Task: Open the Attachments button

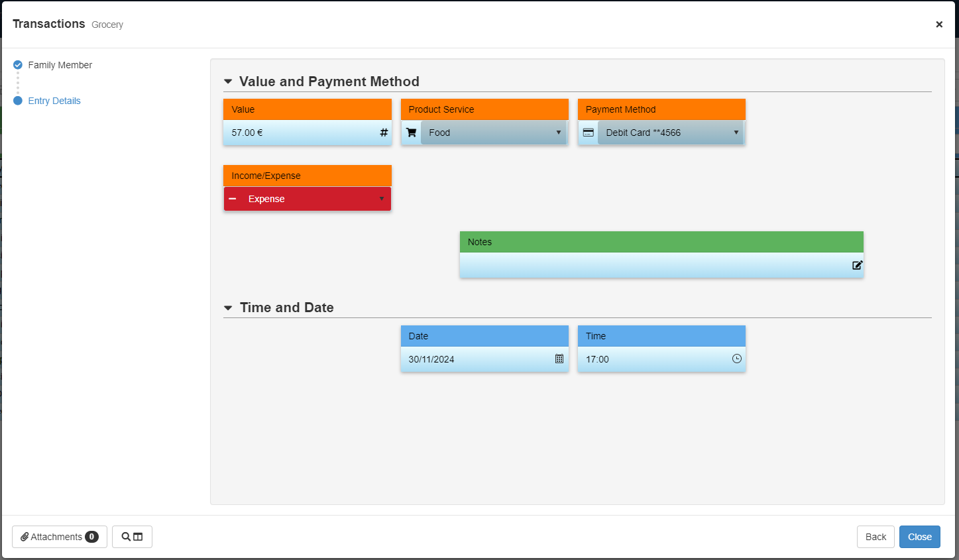Action: [60, 537]
